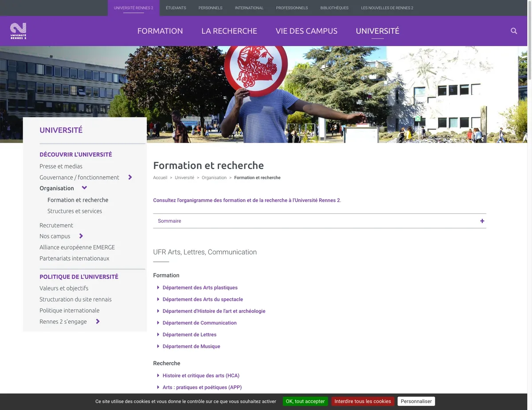
Task: Open the Bibliothèques top tab
Action: (334, 8)
